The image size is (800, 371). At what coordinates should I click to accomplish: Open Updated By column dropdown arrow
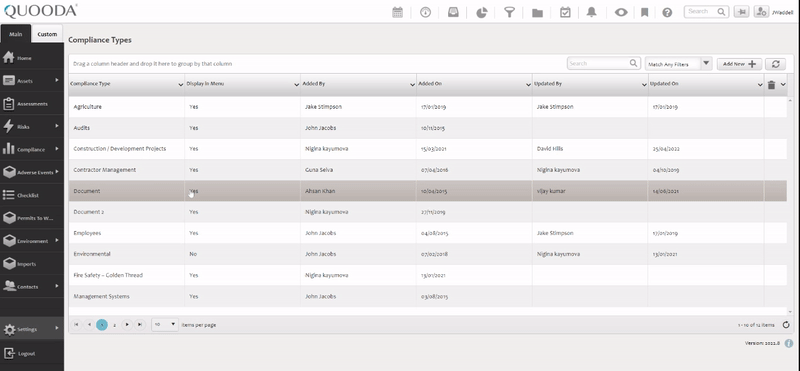(x=644, y=85)
